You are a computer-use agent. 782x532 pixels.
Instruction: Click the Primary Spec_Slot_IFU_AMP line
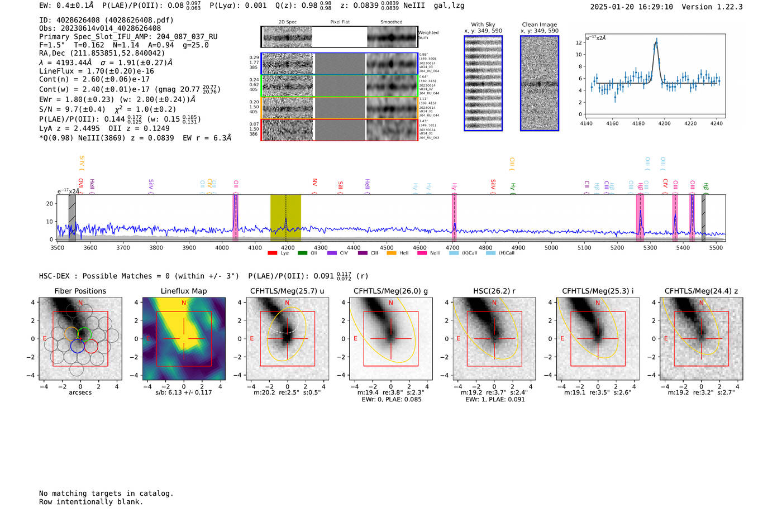[x=128, y=37]
